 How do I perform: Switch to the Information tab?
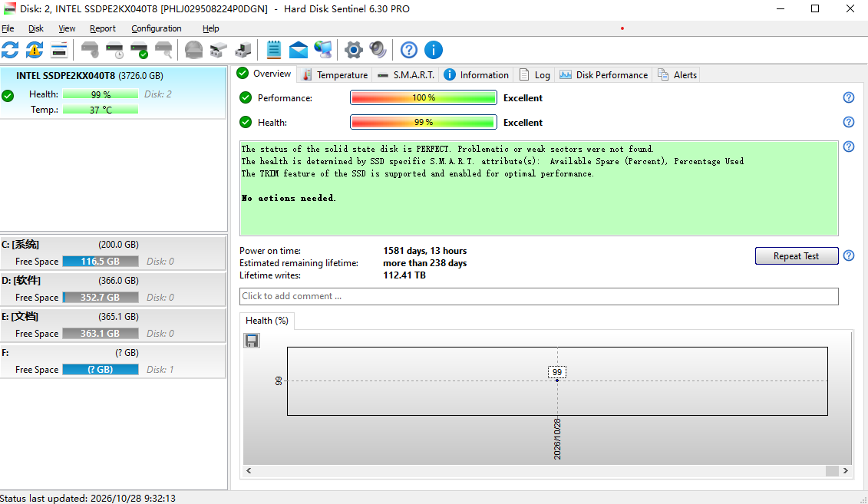coord(477,74)
